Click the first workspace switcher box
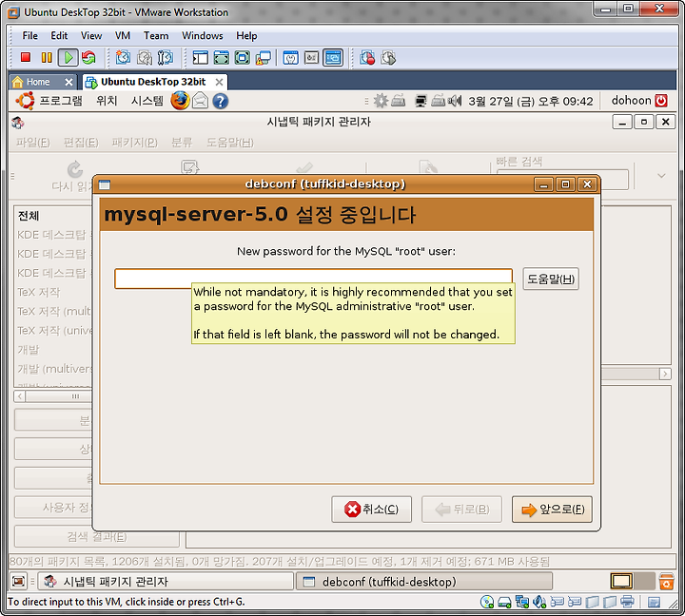685x616 pixels. point(621,582)
